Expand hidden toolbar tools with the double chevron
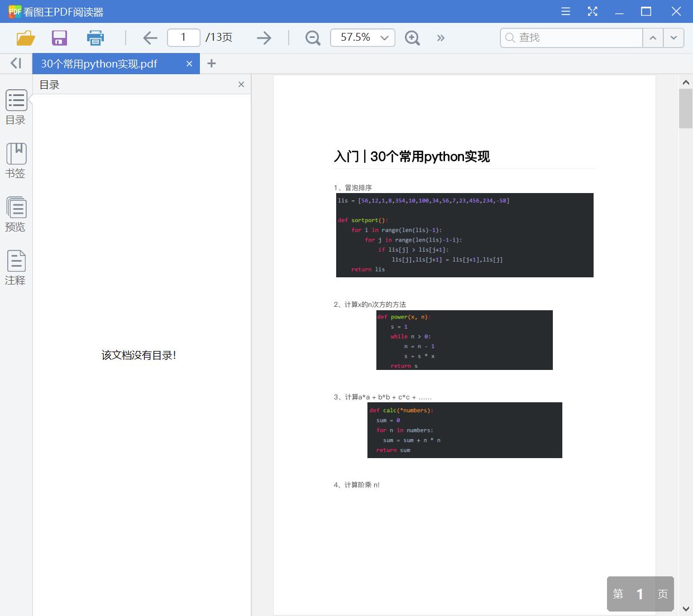The height and width of the screenshot is (616, 693). pyautogui.click(x=441, y=37)
